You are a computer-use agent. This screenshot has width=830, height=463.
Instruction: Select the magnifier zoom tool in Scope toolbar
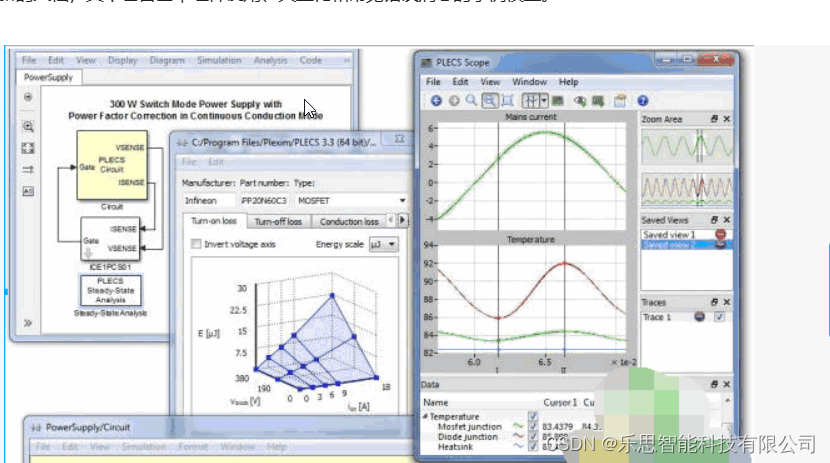click(x=471, y=100)
